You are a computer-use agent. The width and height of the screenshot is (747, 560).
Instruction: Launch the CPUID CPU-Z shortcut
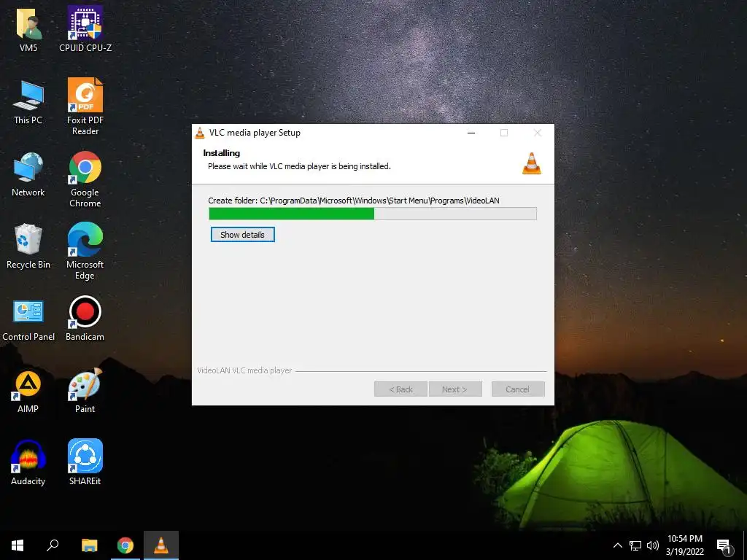[x=85, y=28]
